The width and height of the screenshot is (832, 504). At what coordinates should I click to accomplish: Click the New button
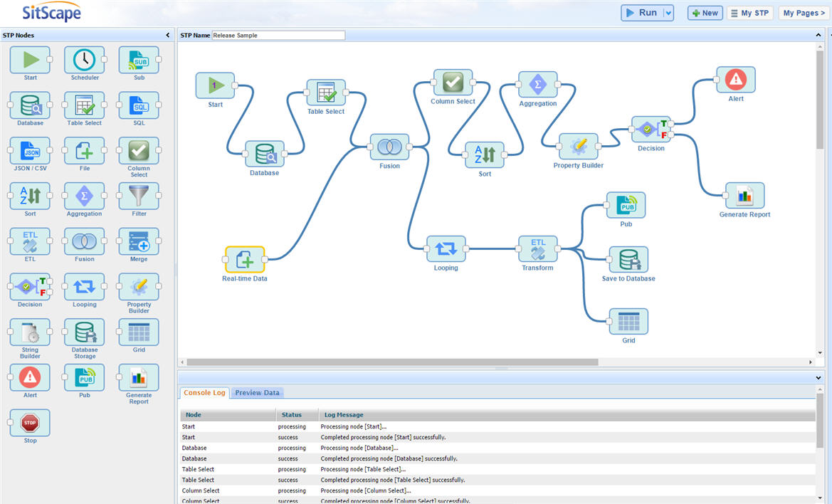pyautogui.click(x=705, y=13)
